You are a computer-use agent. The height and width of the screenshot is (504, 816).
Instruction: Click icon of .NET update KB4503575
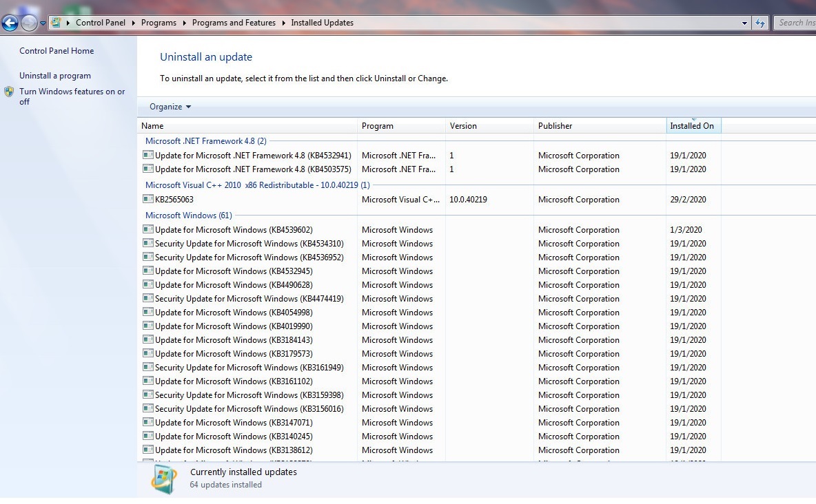coord(147,169)
